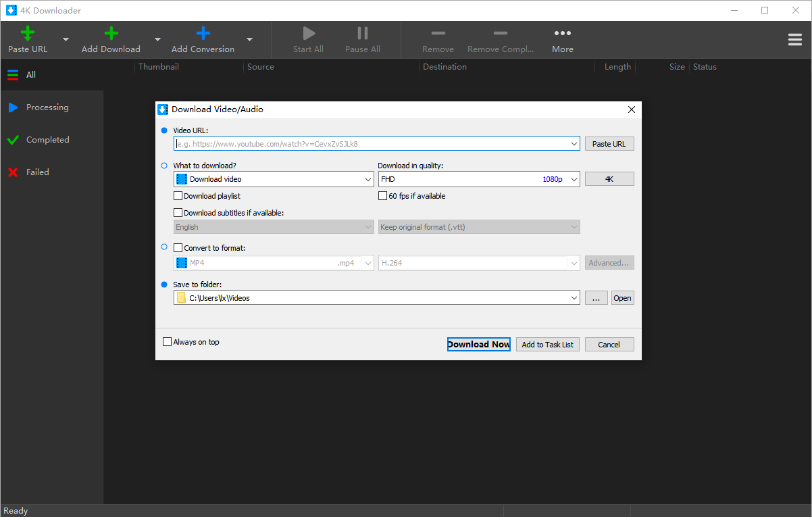Viewport: 812px width, 517px height.
Task: Click the What to download section bullet
Action: click(x=164, y=165)
